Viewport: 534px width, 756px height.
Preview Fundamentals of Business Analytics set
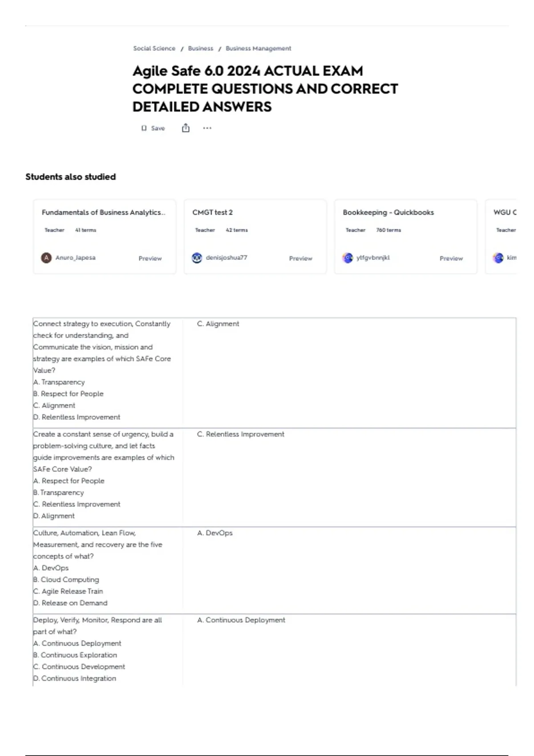150,258
